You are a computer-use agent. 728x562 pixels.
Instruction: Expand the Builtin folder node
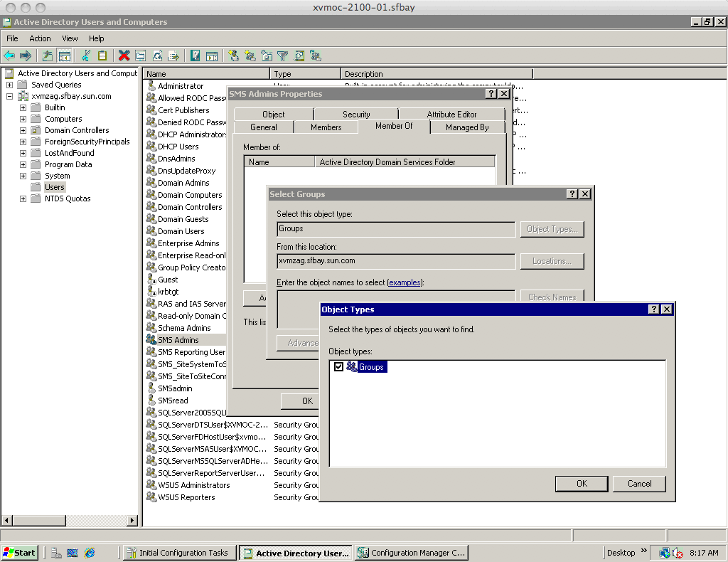(23, 107)
